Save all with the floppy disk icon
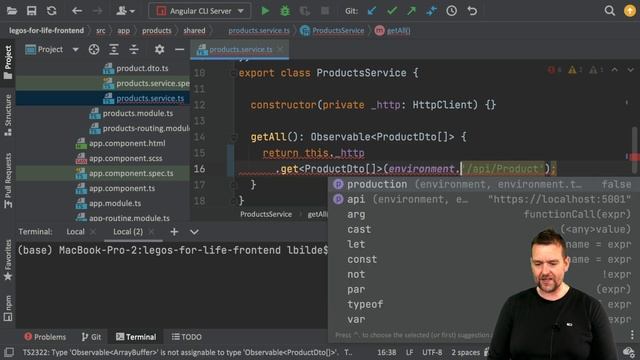Image resolution: width=640 pixels, height=360 pixels. pos(31,11)
